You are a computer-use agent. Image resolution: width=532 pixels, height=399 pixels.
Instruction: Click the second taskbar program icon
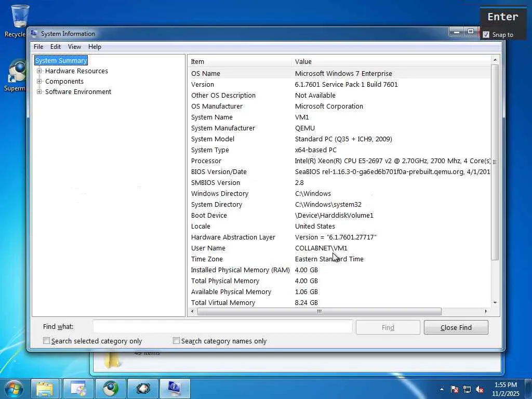tap(78, 389)
